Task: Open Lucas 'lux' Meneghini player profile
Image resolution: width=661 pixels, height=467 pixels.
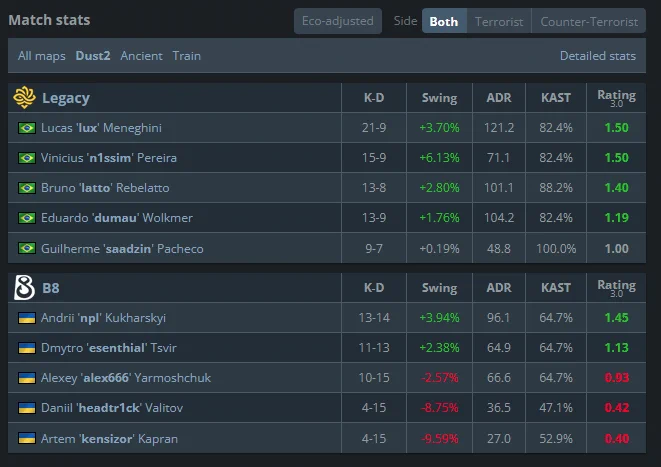Action: (x=101, y=128)
